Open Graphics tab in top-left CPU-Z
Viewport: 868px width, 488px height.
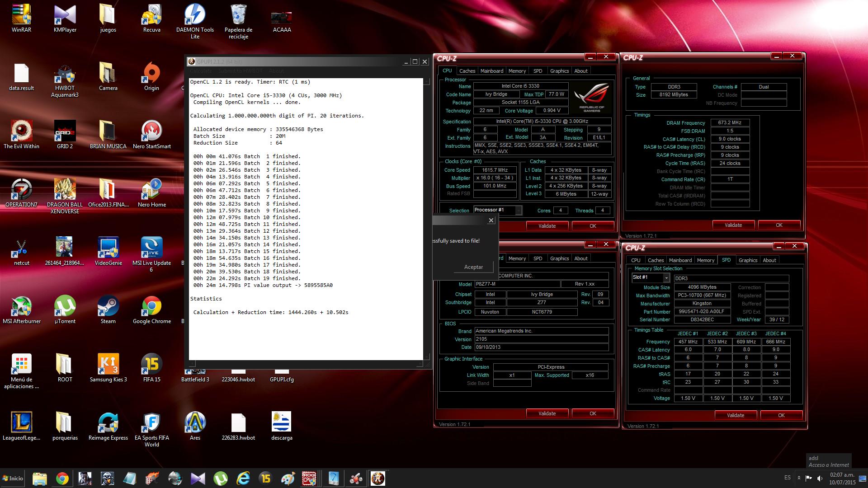point(559,71)
